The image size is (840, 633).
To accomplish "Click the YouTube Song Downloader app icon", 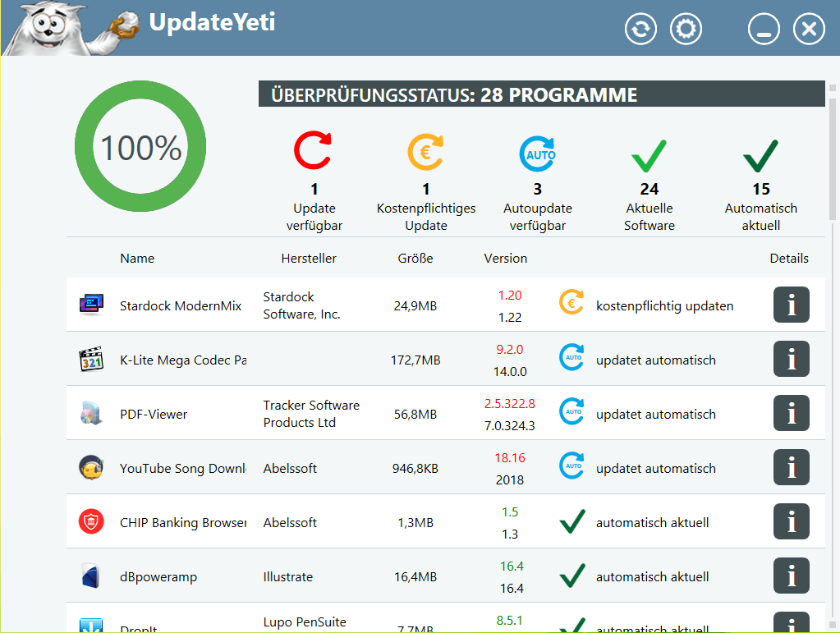I will (x=91, y=468).
